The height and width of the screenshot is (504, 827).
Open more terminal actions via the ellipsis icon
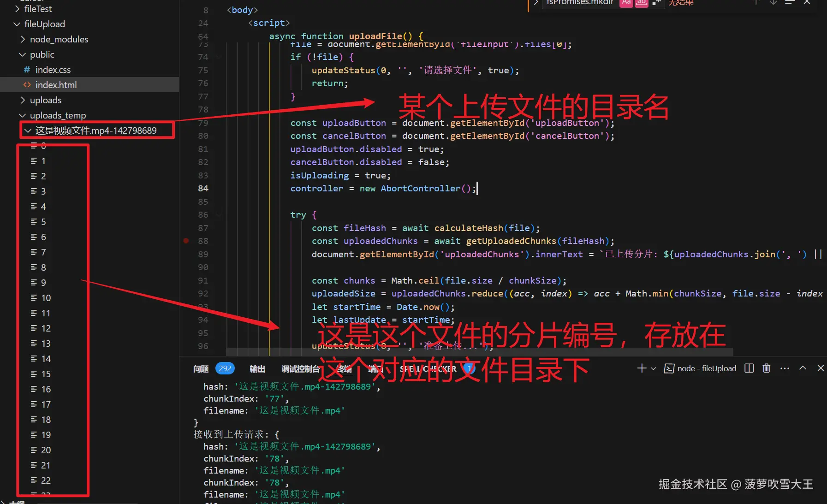785,368
